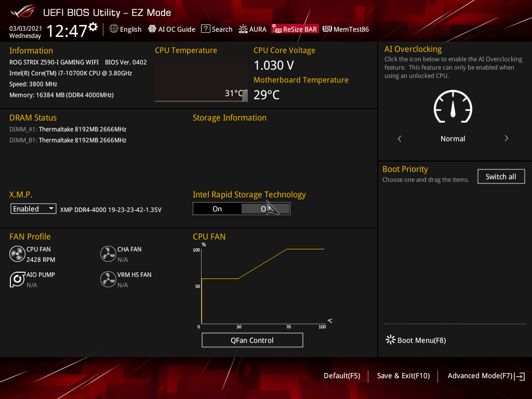Click the Boot Menu asterisk icon

point(391,340)
